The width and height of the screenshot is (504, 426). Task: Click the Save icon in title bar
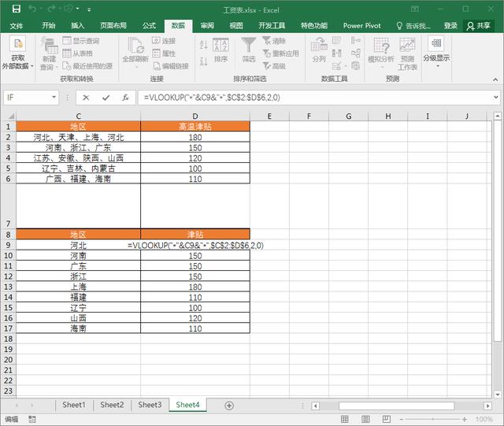coord(16,9)
